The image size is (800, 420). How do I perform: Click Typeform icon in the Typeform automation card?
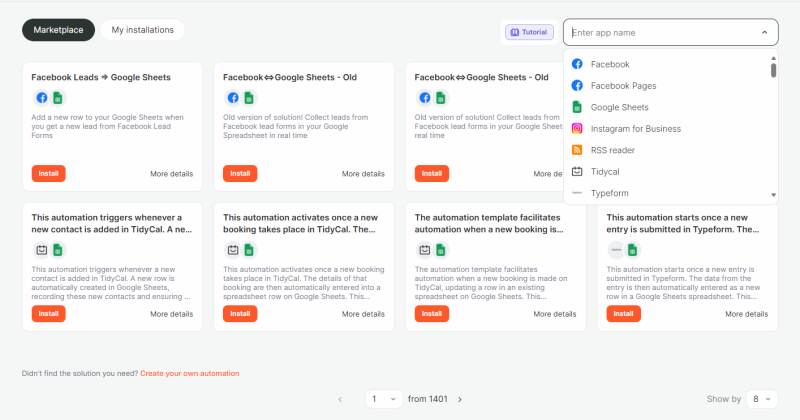[x=617, y=250]
